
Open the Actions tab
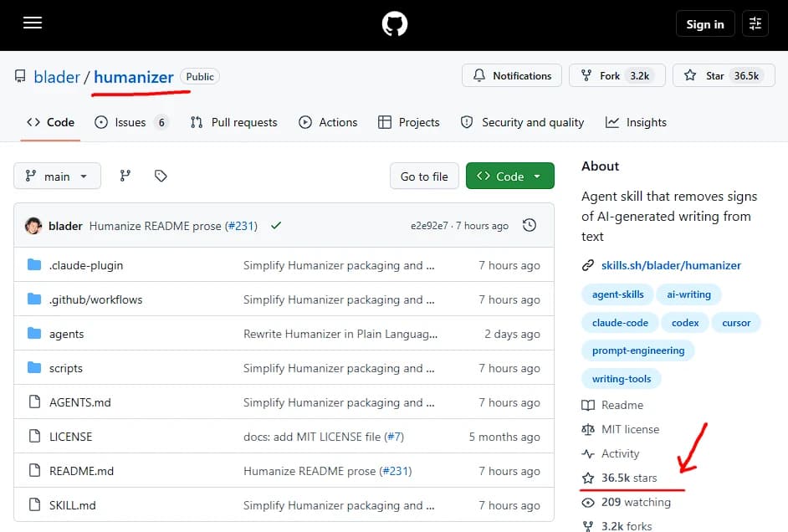328,123
